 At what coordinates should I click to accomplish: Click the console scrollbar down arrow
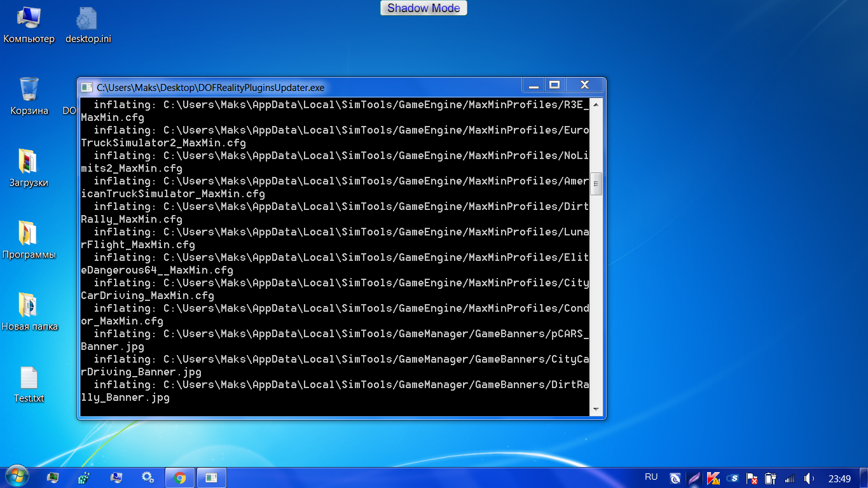pyautogui.click(x=596, y=409)
